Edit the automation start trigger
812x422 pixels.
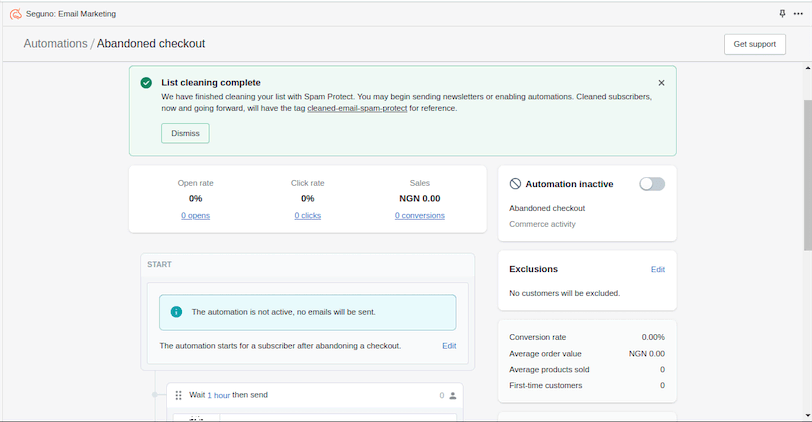[449, 345]
